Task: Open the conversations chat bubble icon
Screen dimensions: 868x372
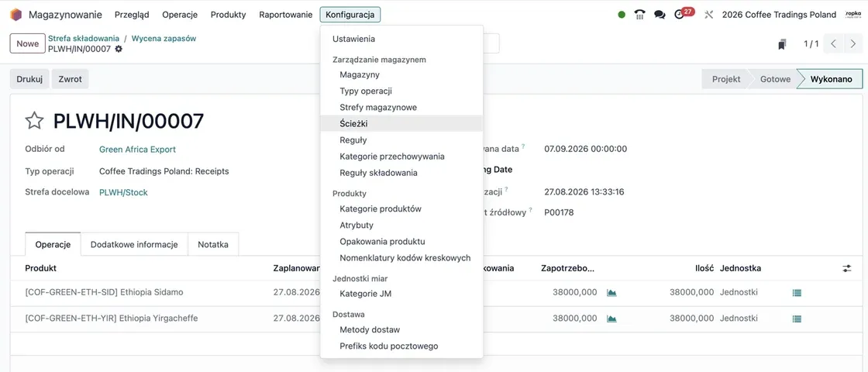Action: [x=660, y=15]
